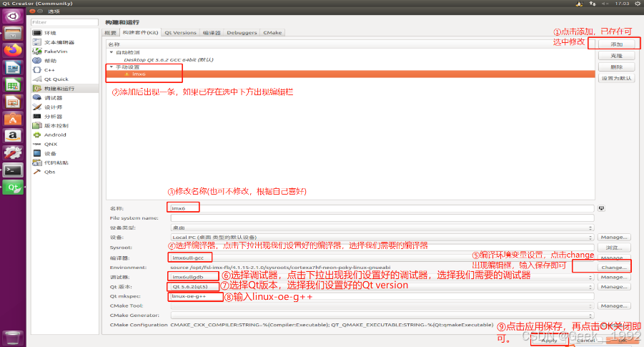
Task: Click the 名称 input field
Action: 382,208
